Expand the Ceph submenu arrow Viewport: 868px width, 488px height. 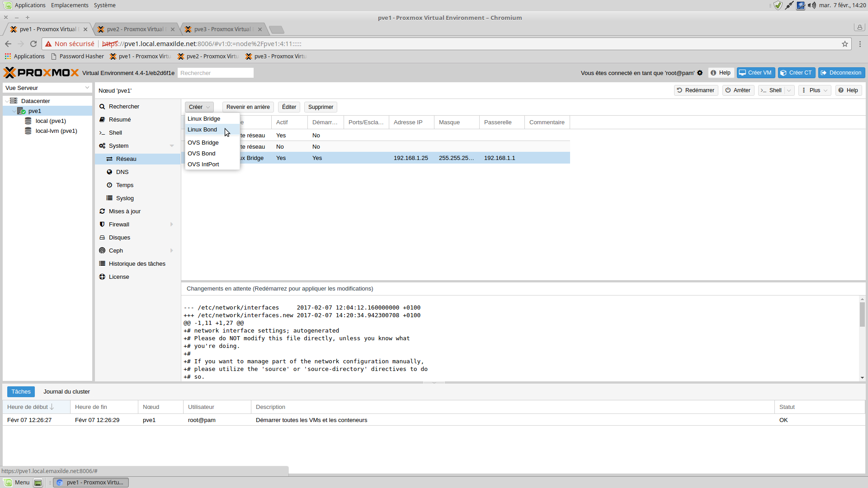click(172, 251)
